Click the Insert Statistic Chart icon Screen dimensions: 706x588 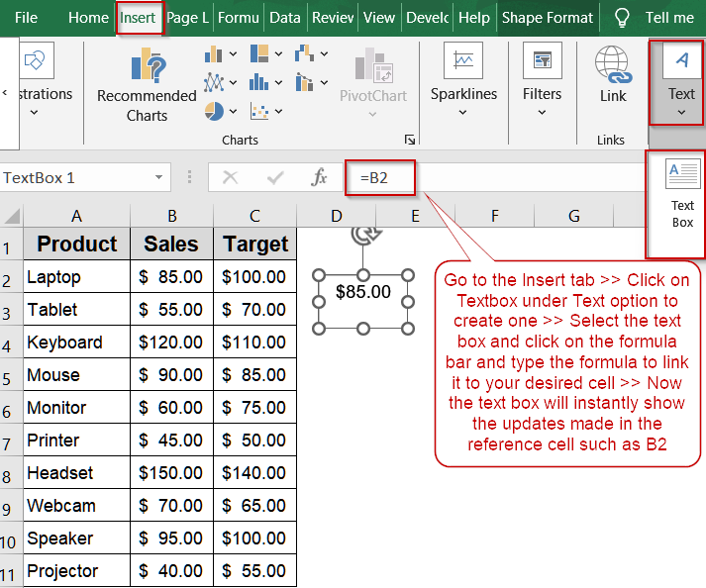tap(260, 82)
